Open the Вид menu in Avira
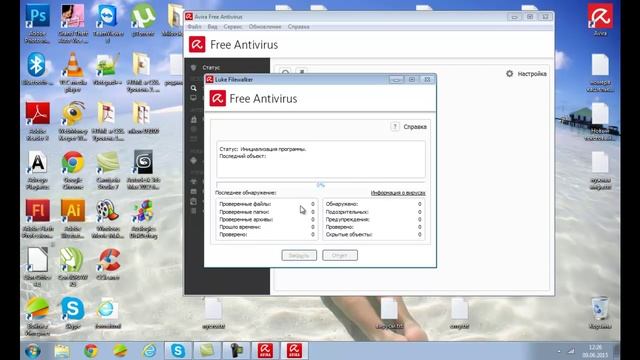The image size is (640, 360). (x=212, y=27)
